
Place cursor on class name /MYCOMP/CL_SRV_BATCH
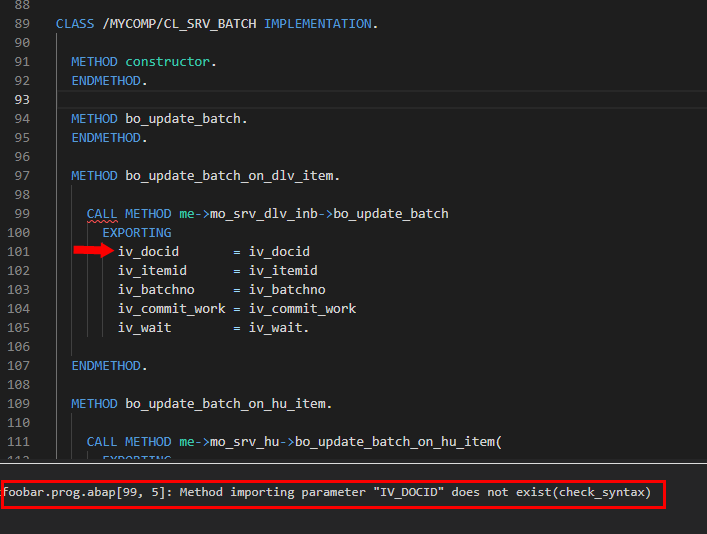(179, 23)
